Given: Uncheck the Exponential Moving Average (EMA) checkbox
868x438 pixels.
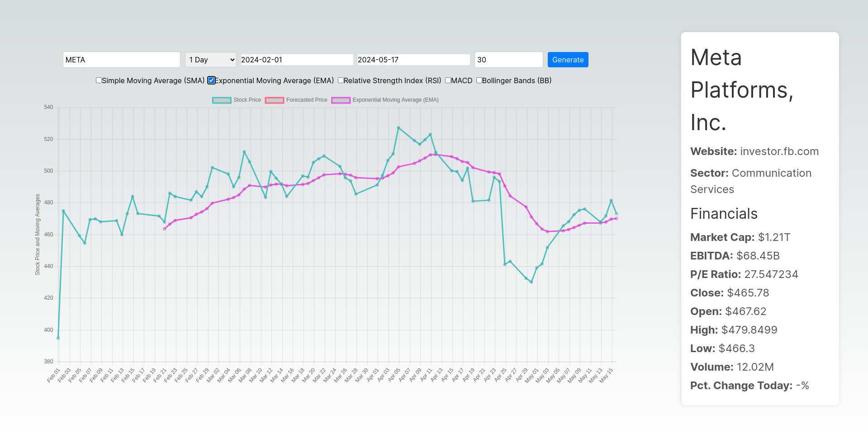Looking at the screenshot, I should (211, 80).
